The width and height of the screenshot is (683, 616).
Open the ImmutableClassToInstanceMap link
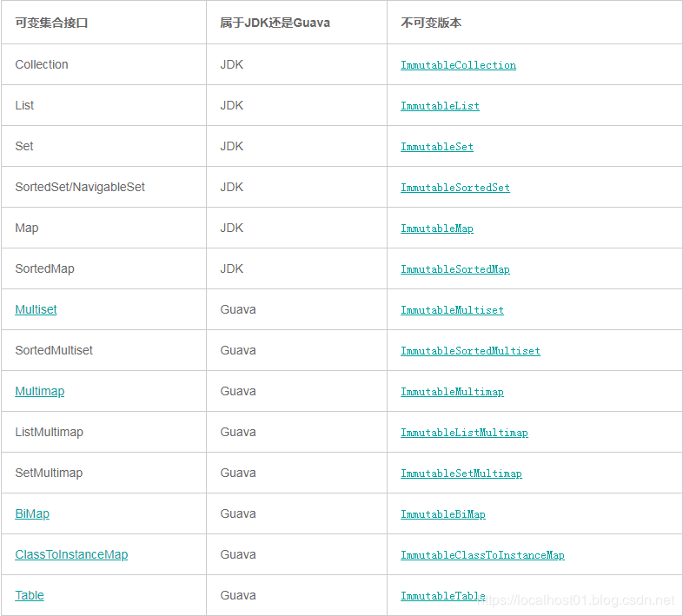click(x=482, y=555)
